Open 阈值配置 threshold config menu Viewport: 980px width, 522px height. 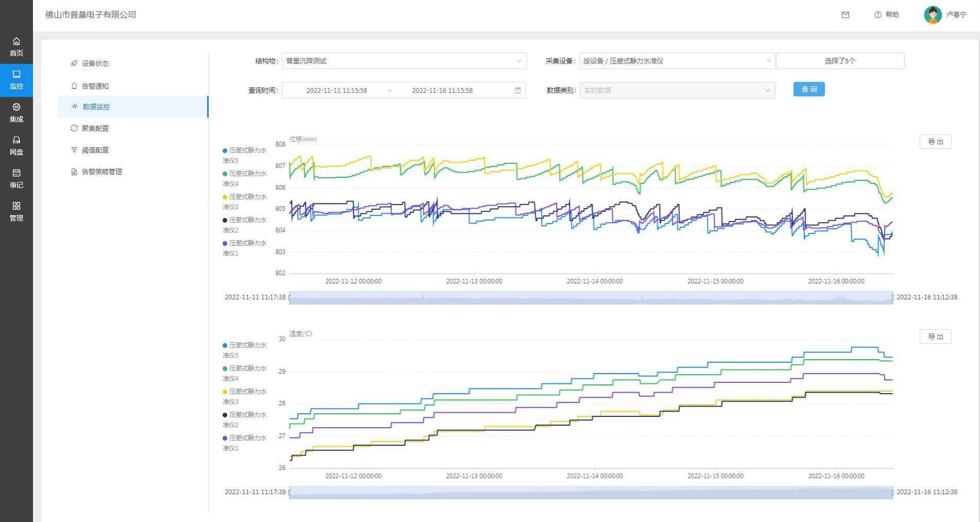pyautogui.click(x=95, y=150)
